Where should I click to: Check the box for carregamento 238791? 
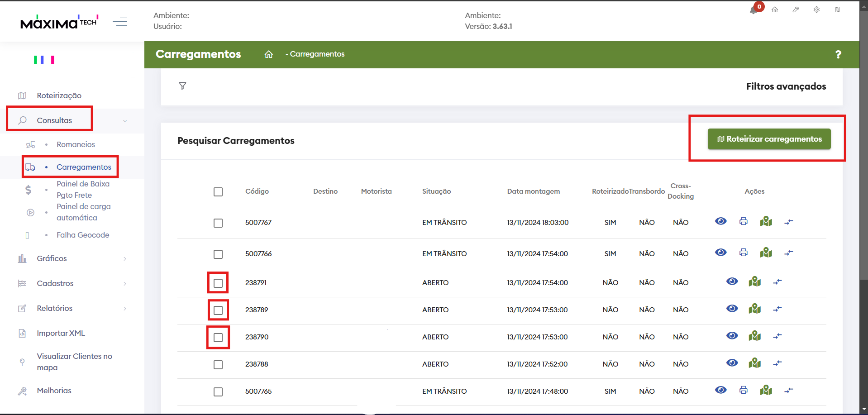coord(218,283)
